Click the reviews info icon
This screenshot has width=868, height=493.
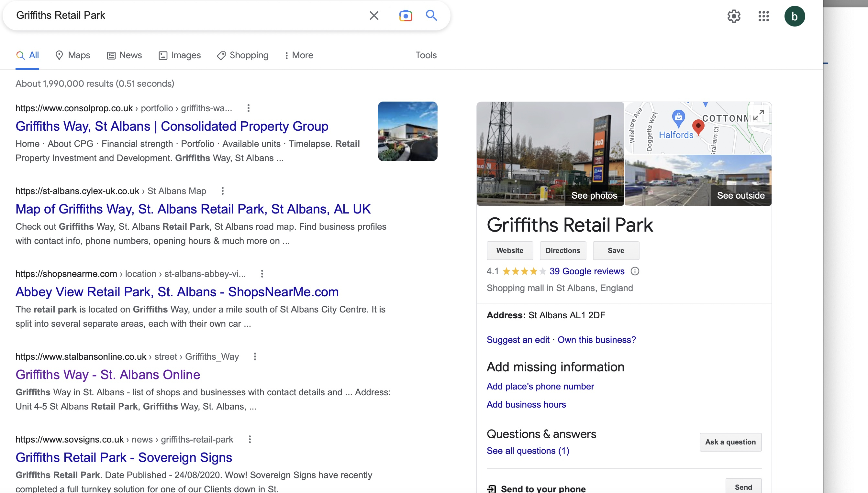(635, 271)
